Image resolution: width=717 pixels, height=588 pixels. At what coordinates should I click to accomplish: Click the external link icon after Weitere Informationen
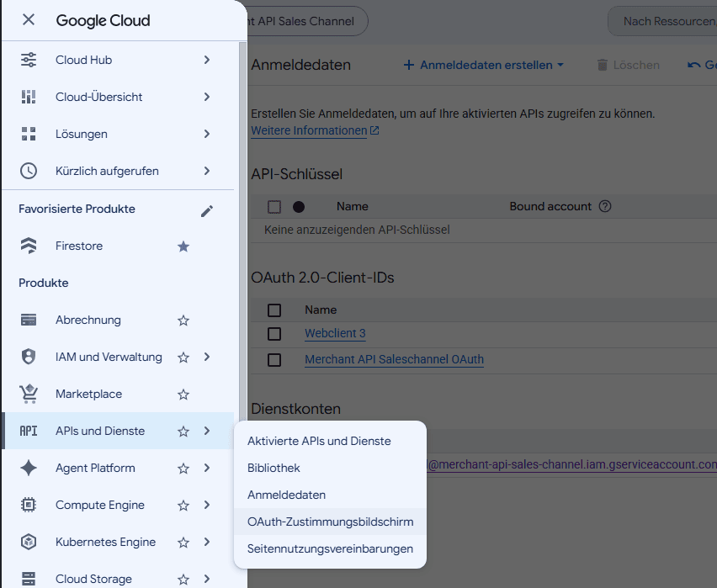point(374,130)
